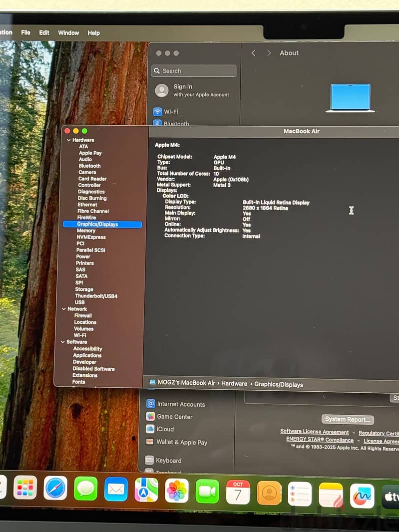The image size is (399, 532).
Task: Select Memory in the Hardware list
Action: [86, 231]
